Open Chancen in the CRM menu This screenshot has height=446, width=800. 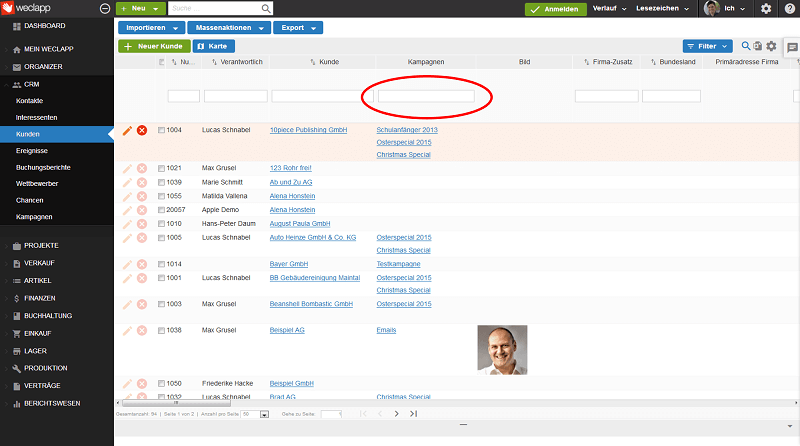[x=30, y=201]
